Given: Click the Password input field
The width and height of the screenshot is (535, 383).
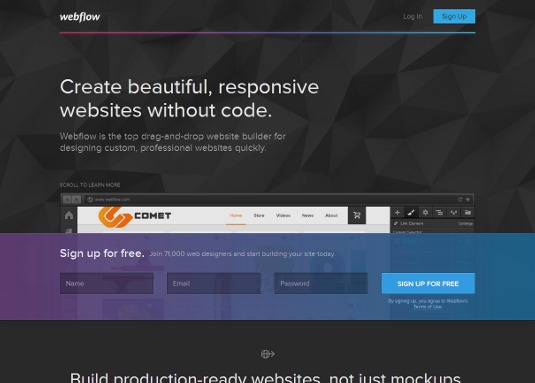Looking at the screenshot, I should pos(321,283).
